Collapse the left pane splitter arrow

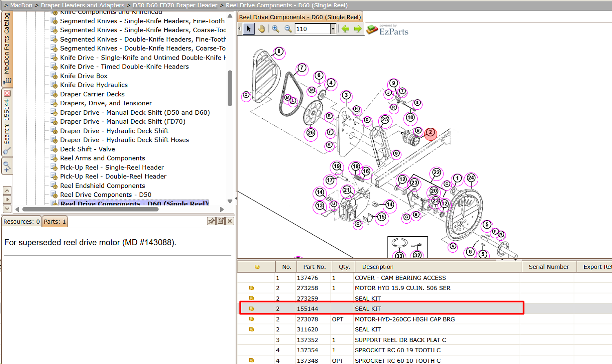click(x=236, y=199)
